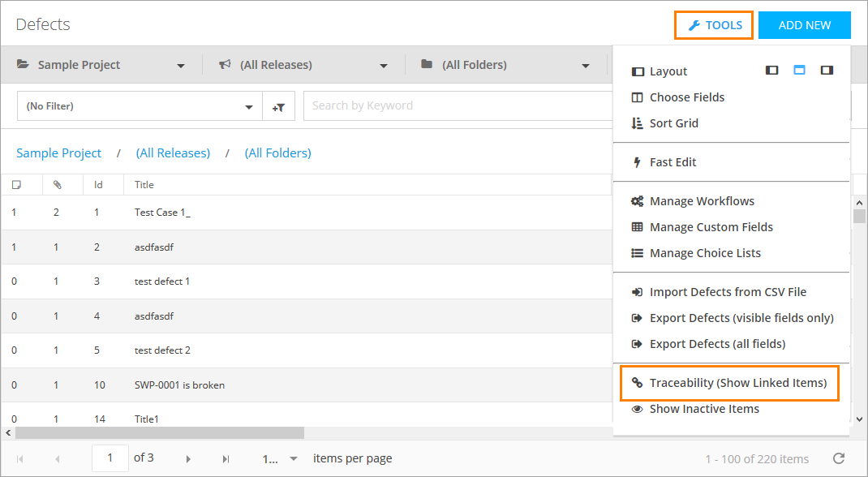Click horizontal scrollbar thumb
Screen dimensions: 868x477
point(160,432)
